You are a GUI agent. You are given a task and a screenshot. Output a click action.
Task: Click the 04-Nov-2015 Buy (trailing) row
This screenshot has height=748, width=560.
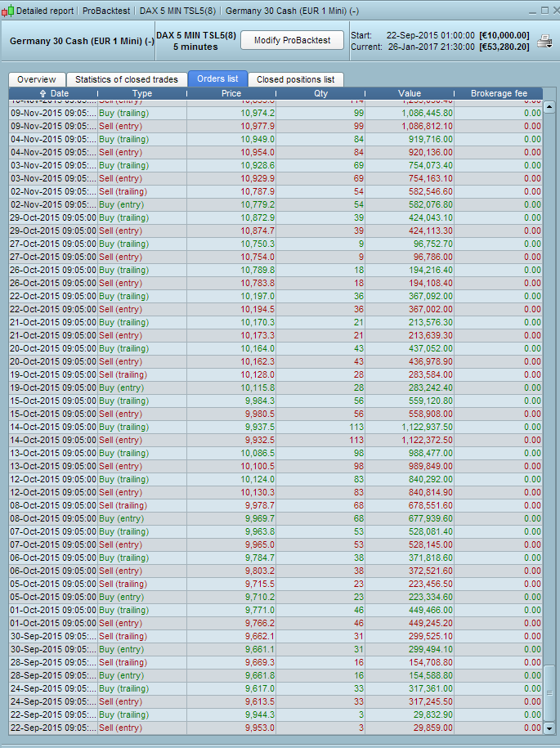click(x=276, y=139)
